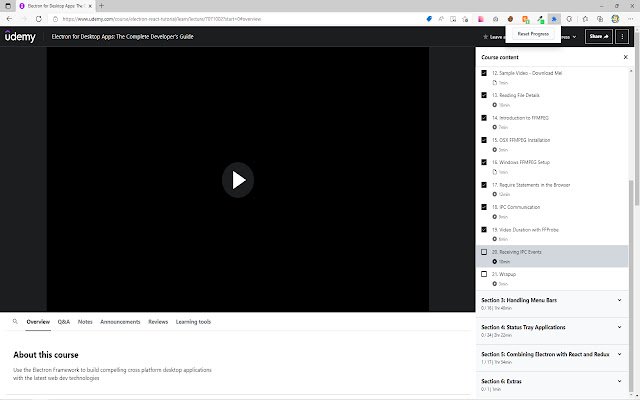Open the Your progress dropdown chevron in the header
This screenshot has height=400, width=640.
(x=575, y=37)
